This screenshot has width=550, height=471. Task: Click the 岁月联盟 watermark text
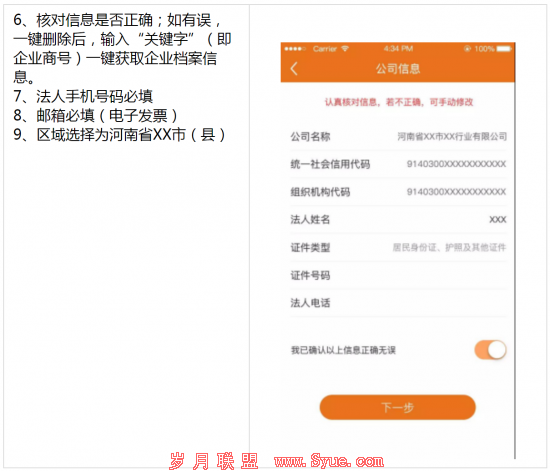click(x=214, y=461)
